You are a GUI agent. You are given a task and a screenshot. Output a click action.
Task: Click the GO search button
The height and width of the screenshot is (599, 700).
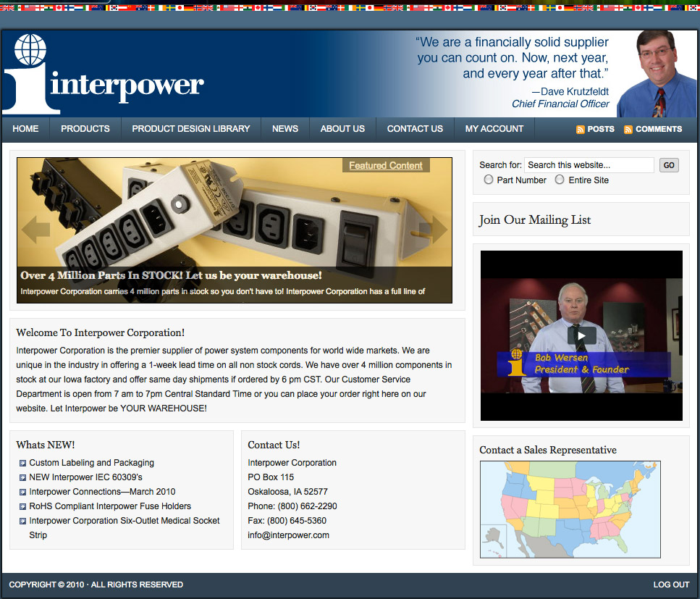(x=669, y=165)
